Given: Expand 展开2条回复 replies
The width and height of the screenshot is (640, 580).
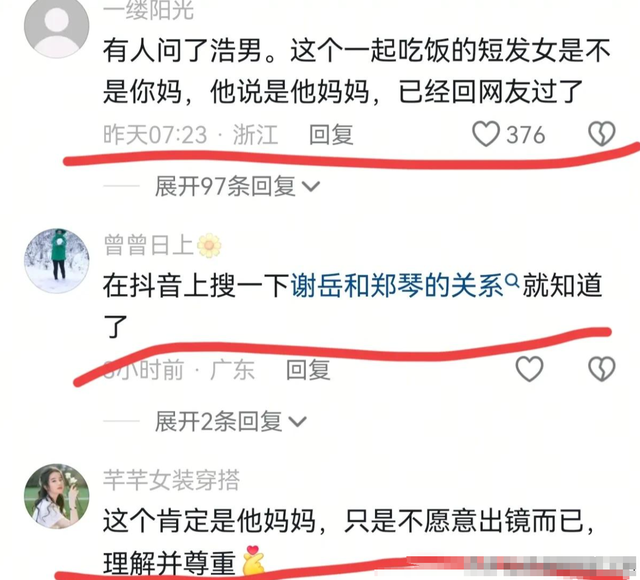Looking at the screenshot, I should click(231, 421).
